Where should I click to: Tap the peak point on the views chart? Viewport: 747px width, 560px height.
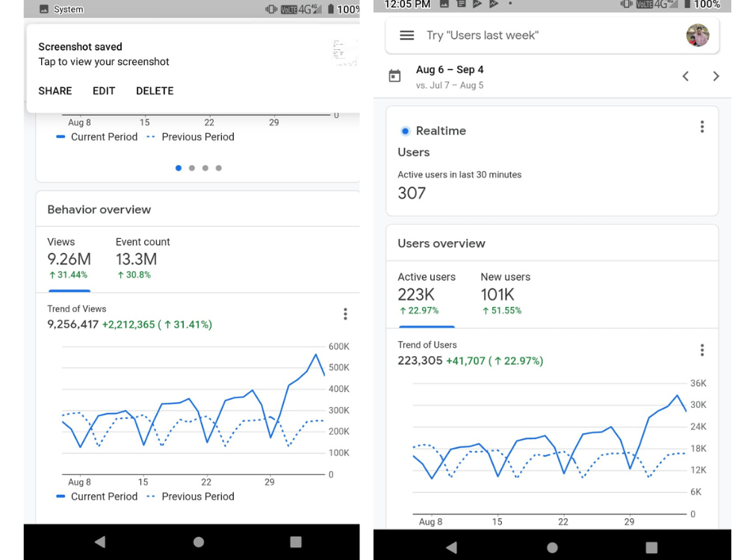pyautogui.click(x=315, y=355)
